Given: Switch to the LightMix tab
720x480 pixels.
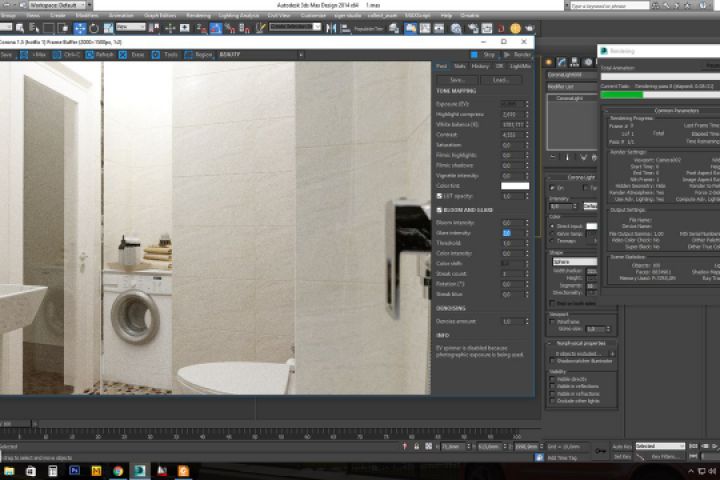Looking at the screenshot, I should point(520,67).
